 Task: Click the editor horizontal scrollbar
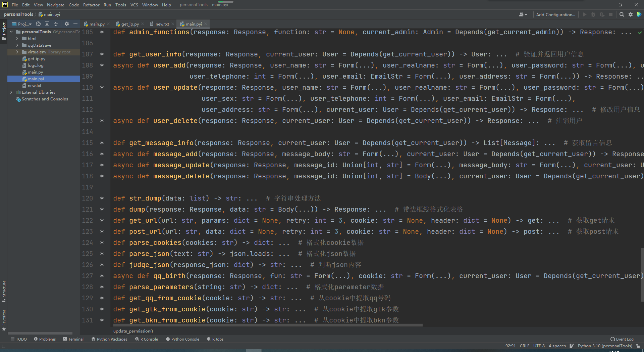pos(268,325)
